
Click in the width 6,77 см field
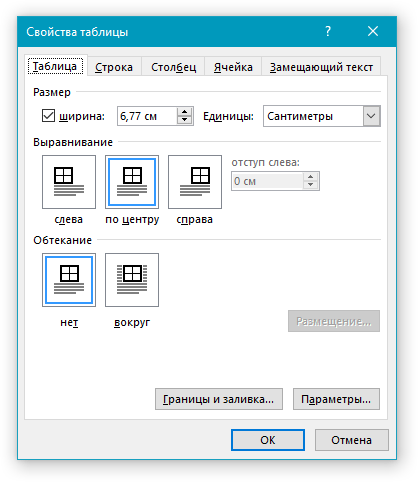[x=147, y=116]
